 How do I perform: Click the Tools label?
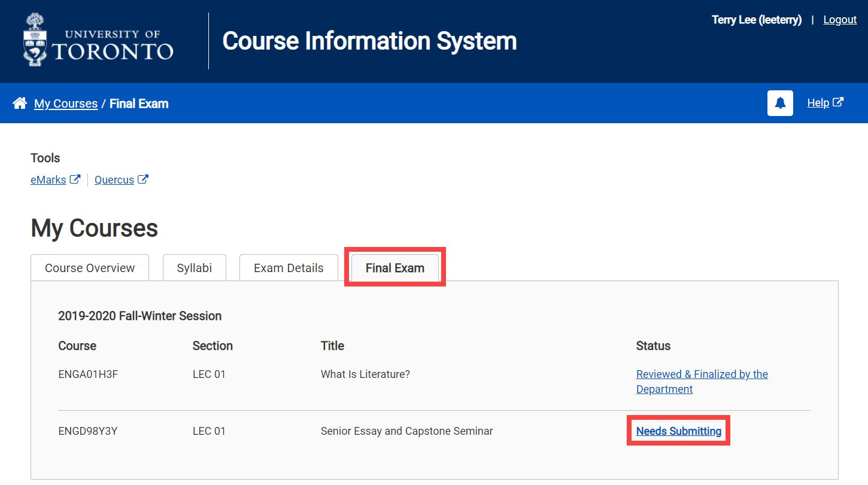[45, 158]
